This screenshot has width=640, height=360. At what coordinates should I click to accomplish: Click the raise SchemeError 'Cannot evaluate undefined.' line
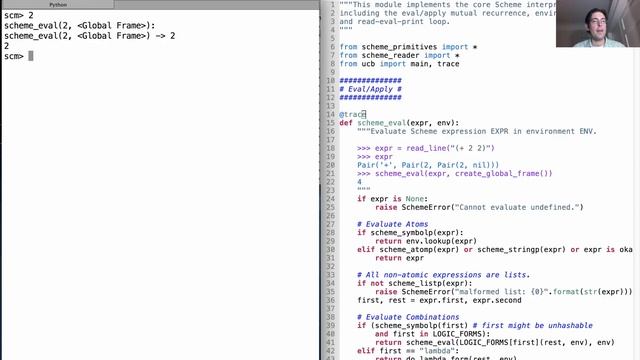tap(479, 207)
